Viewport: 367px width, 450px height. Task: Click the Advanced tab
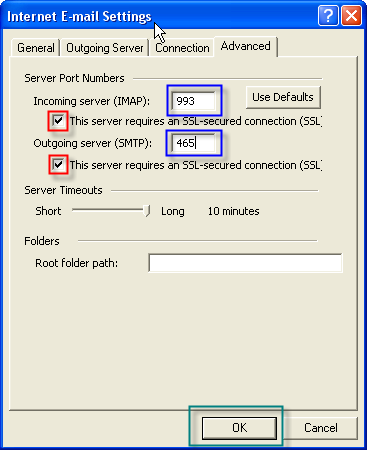246,46
